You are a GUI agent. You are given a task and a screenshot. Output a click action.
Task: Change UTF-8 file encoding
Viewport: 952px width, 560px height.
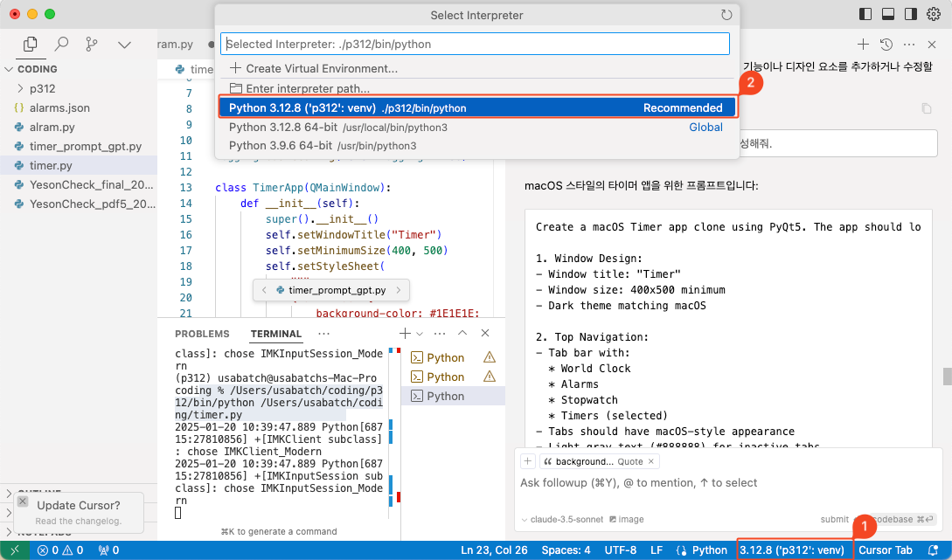621,550
